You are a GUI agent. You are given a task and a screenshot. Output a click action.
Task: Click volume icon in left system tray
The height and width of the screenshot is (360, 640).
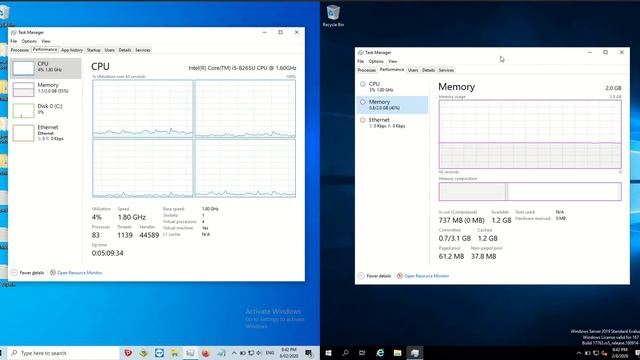pyautogui.click(x=259, y=353)
